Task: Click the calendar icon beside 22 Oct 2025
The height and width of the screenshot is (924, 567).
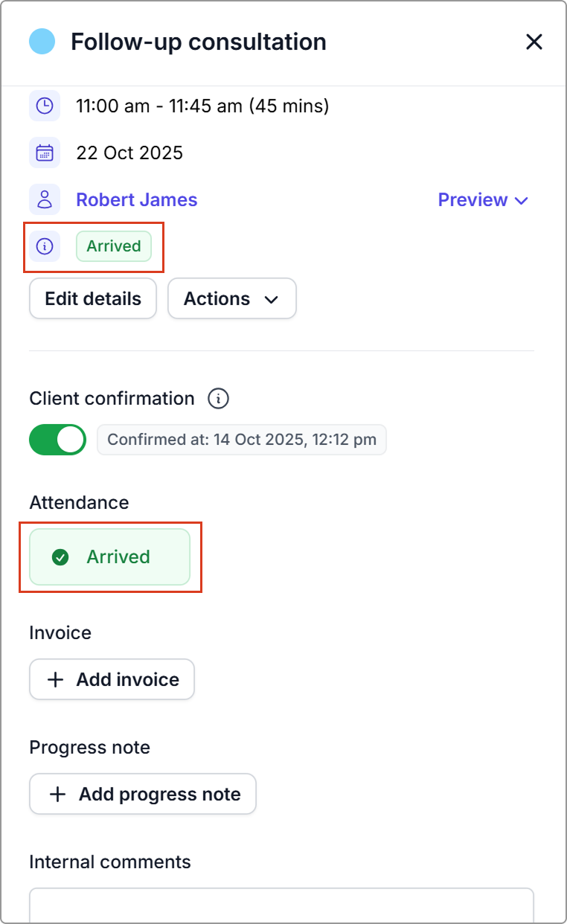Action: point(45,153)
